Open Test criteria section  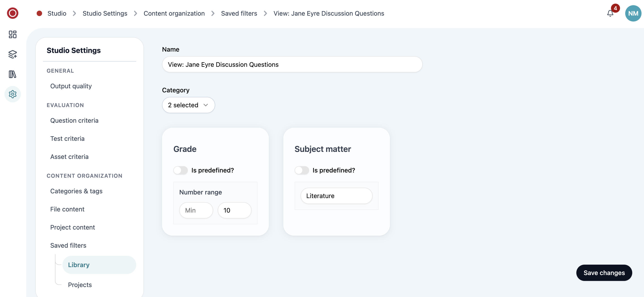pyautogui.click(x=67, y=139)
